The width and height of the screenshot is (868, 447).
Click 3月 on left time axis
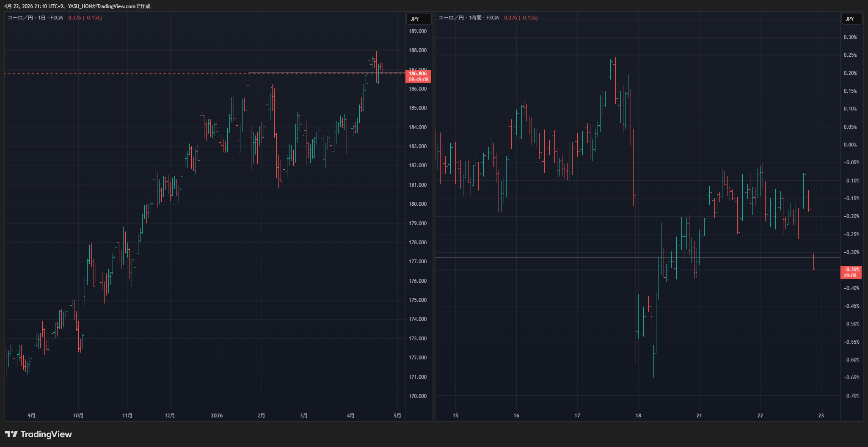click(303, 416)
